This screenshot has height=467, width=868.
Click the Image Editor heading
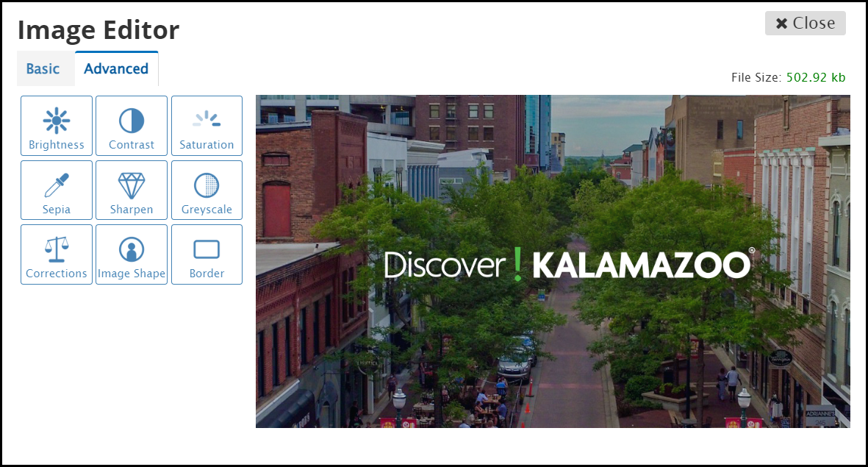coord(98,30)
